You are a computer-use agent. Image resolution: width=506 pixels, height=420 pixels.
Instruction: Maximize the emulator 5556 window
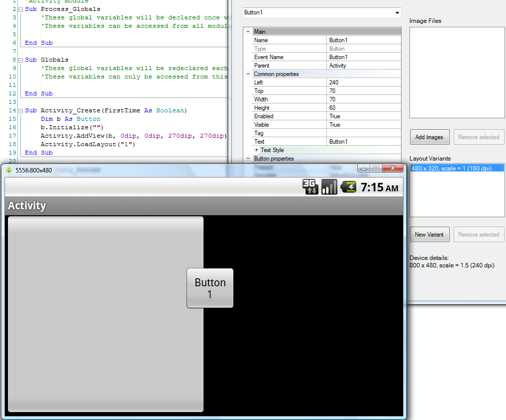tap(376, 168)
